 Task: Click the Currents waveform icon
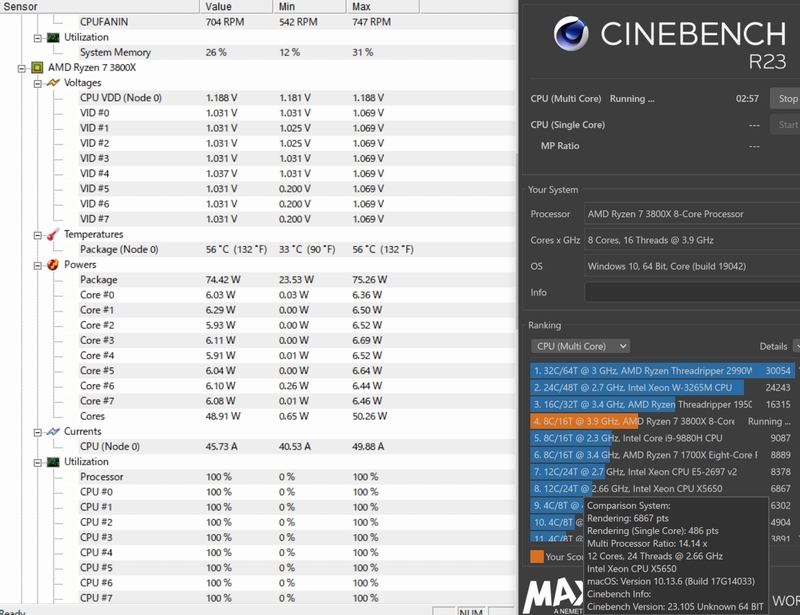pos(53,431)
